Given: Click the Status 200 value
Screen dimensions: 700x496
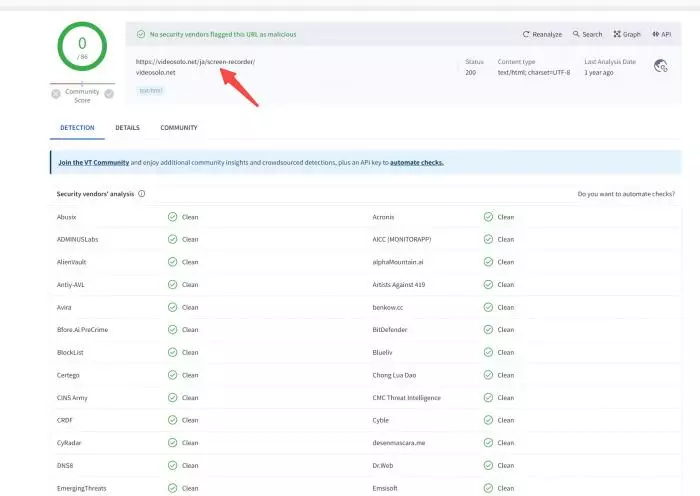Looking at the screenshot, I should point(471,72).
